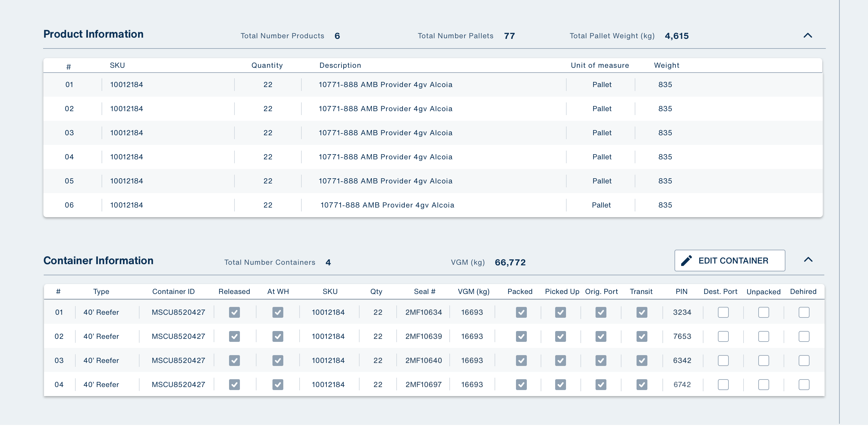
Task: Uncheck Packed for seal 2MF10640
Action: (521, 360)
